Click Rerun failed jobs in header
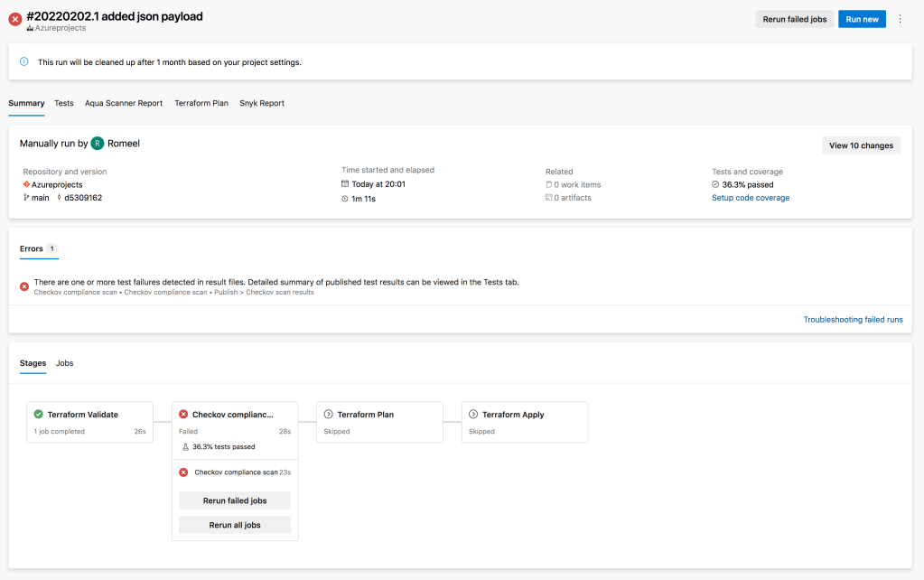This screenshot has height=580, width=924. 795,19
